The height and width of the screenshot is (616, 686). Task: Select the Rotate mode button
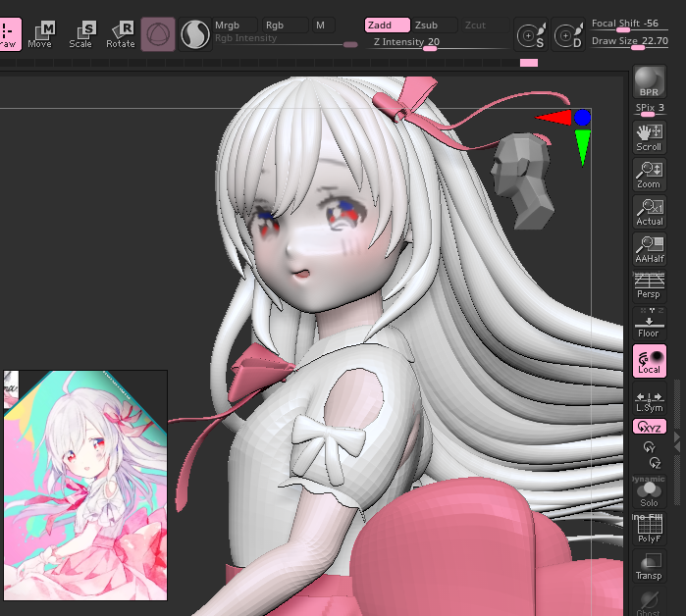[121, 34]
